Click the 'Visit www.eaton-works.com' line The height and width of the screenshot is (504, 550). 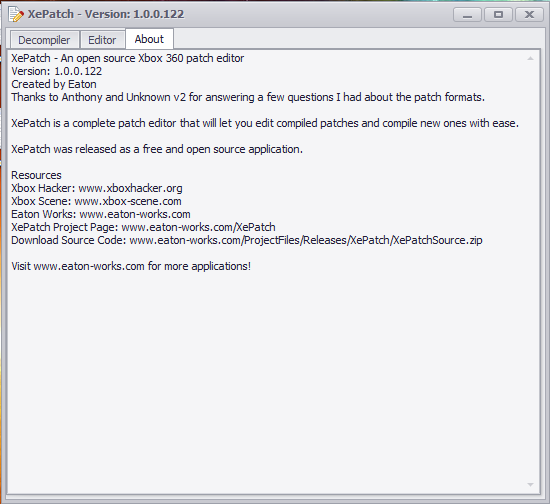(x=131, y=266)
